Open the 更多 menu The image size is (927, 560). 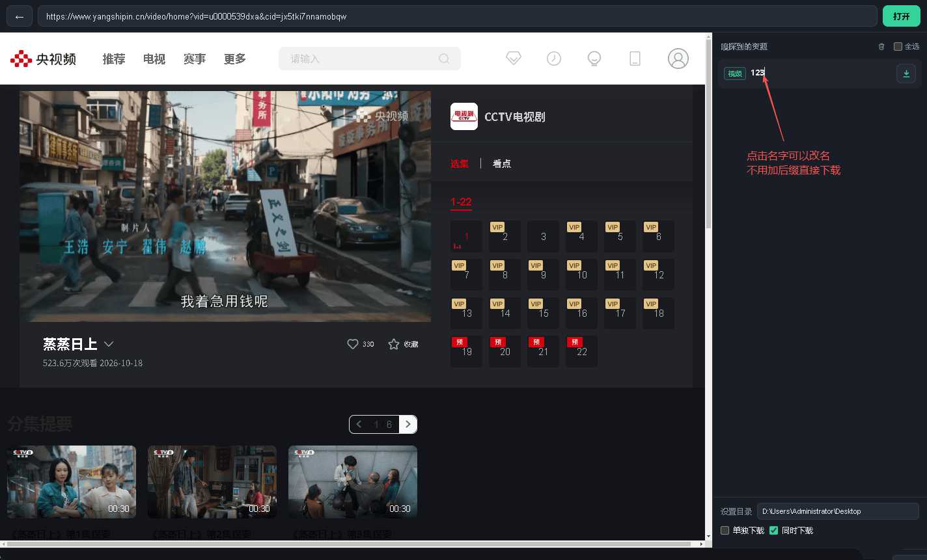tap(235, 59)
